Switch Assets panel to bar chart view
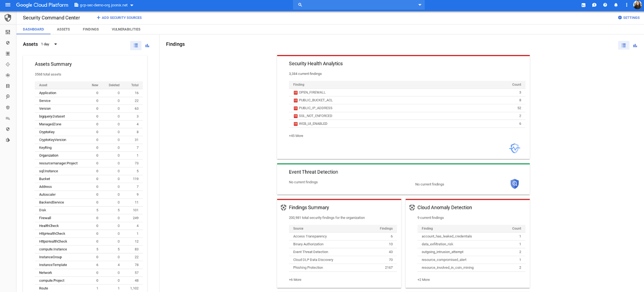This screenshot has width=644, height=292. pyautogui.click(x=147, y=45)
